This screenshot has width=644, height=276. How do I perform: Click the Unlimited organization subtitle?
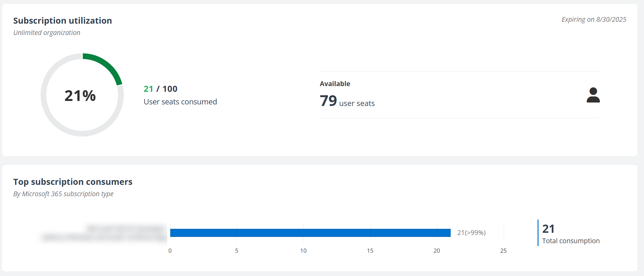point(47,33)
